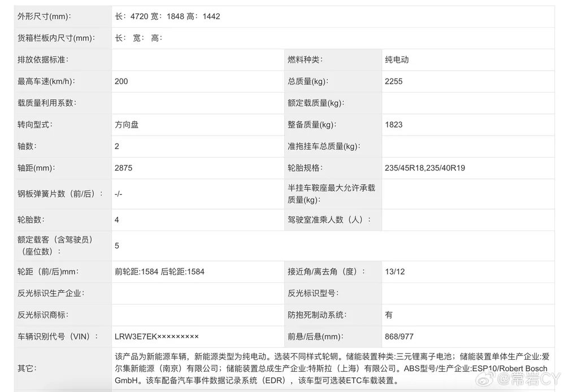565x392 pixels.
Task: Click the 接近角/离去角(度) label
Action: pyautogui.click(x=326, y=272)
